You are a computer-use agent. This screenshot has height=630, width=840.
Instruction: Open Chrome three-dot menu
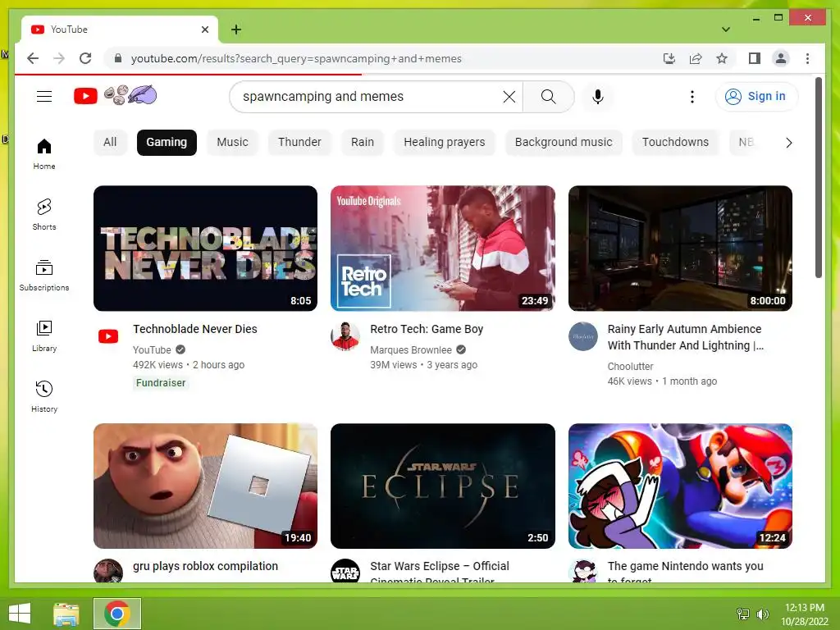coord(807,58)
